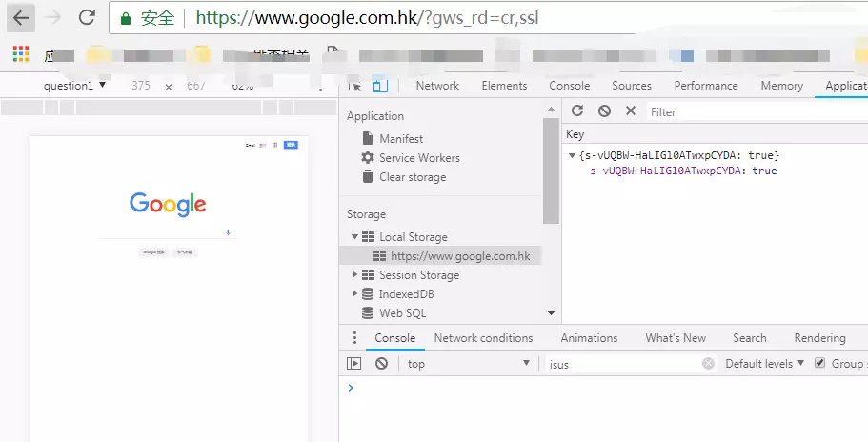
Task: Collapse the Local Storage tree arrow
Action: pos(354,237)
